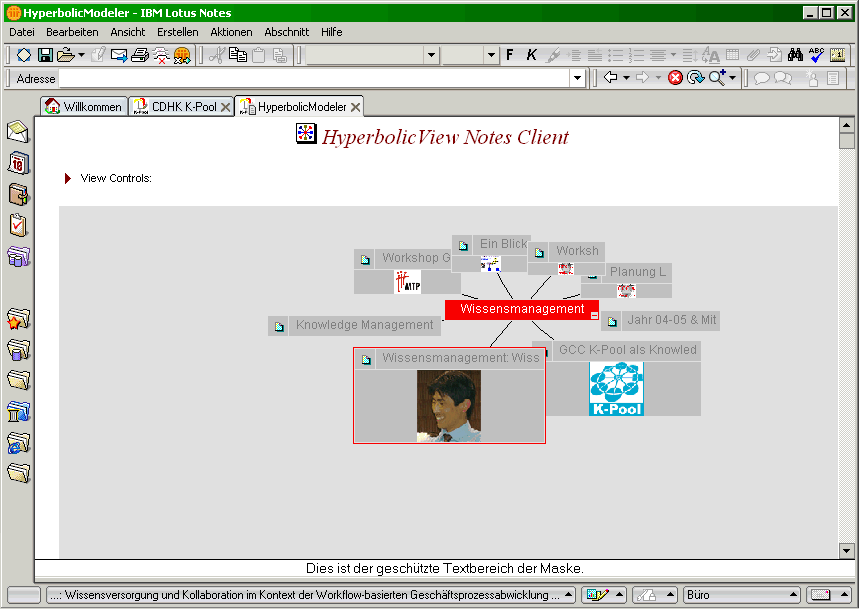Click the vertical scrollbar up arrow

click(x=846, y=125)
